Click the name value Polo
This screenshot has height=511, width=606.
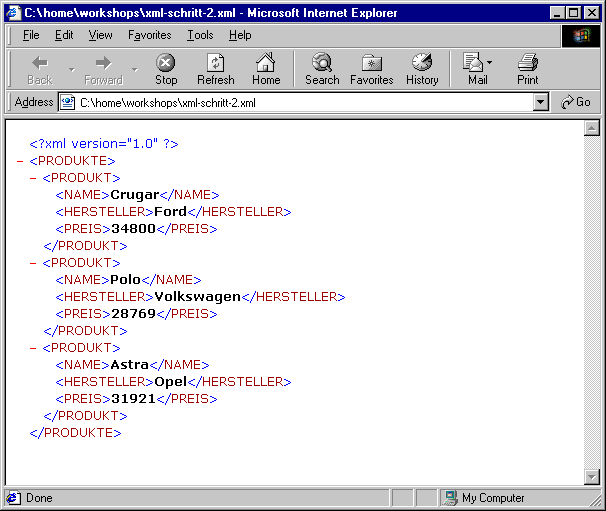(126, 280)
